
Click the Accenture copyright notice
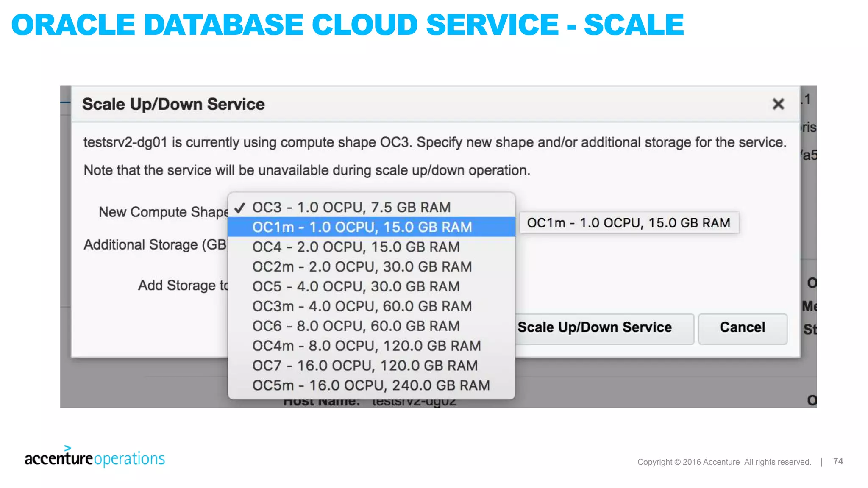click(x=724, y=462)
